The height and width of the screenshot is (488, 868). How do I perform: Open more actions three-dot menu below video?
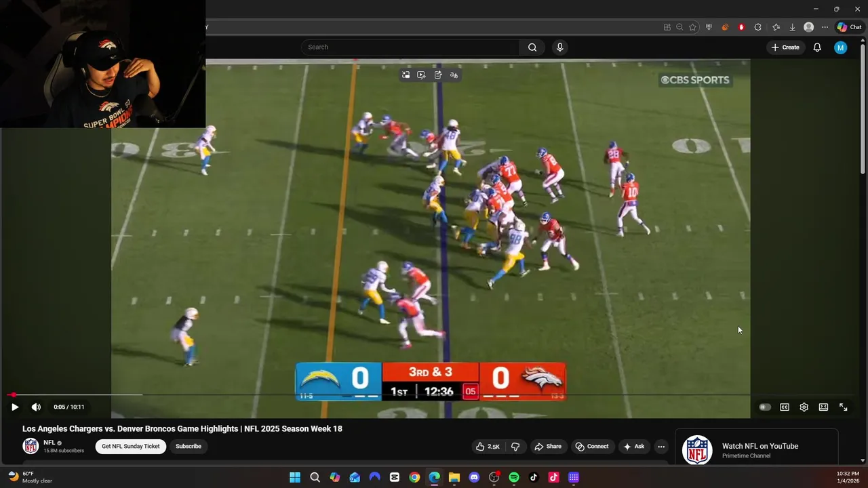(661, 447)
